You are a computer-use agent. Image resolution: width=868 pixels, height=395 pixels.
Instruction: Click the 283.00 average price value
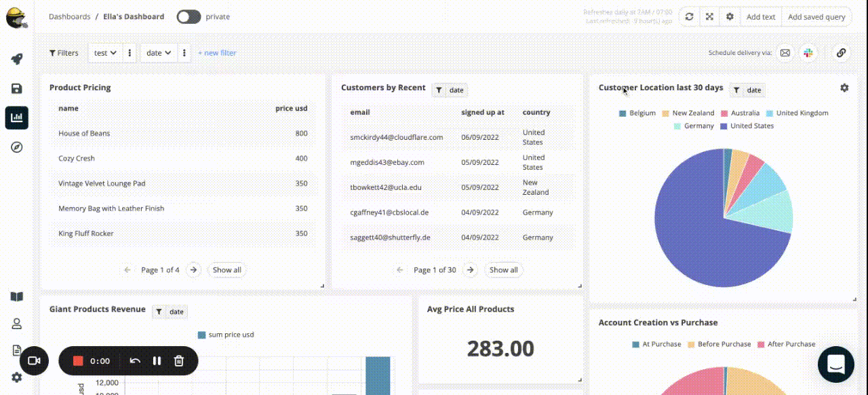click(x=500, y=348)
